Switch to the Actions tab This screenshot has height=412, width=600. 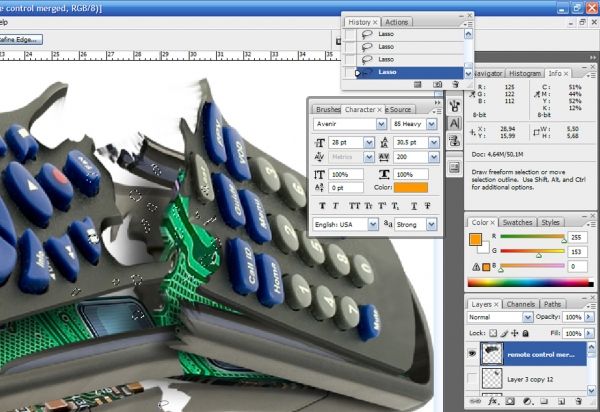tap(396, 22)
